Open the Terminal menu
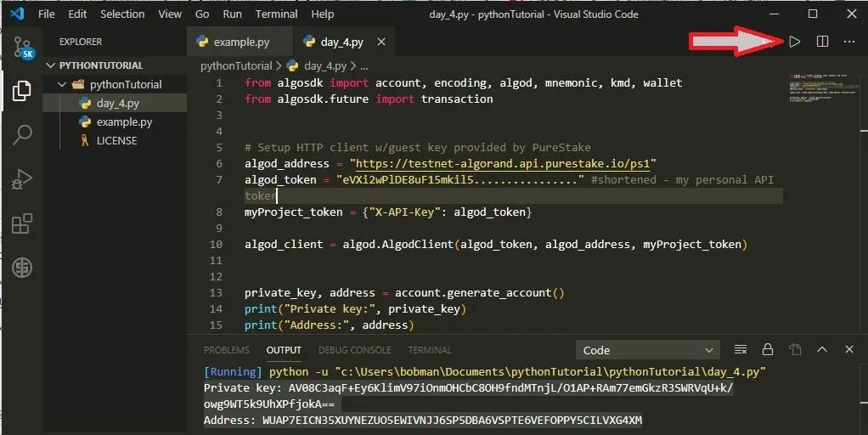The width and height of the screenshot is (868, 435). coord(276,14)
